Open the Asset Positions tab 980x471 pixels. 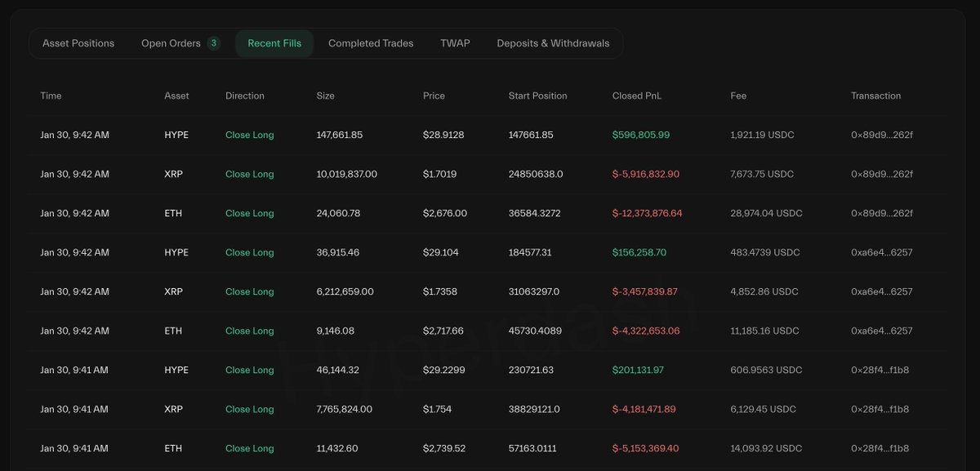(78, 43)
